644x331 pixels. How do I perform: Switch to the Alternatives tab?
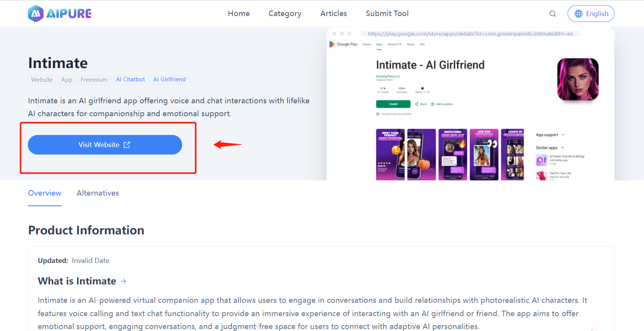(x=98, y=193)
